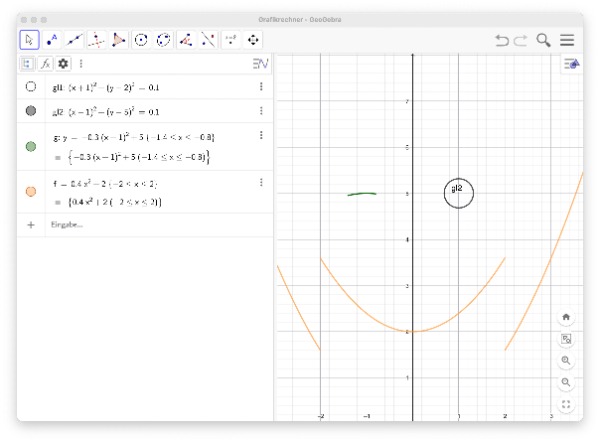The image size is (600, 442).
Task: Select the Move Graphics View tool
Action: [253, 40]
